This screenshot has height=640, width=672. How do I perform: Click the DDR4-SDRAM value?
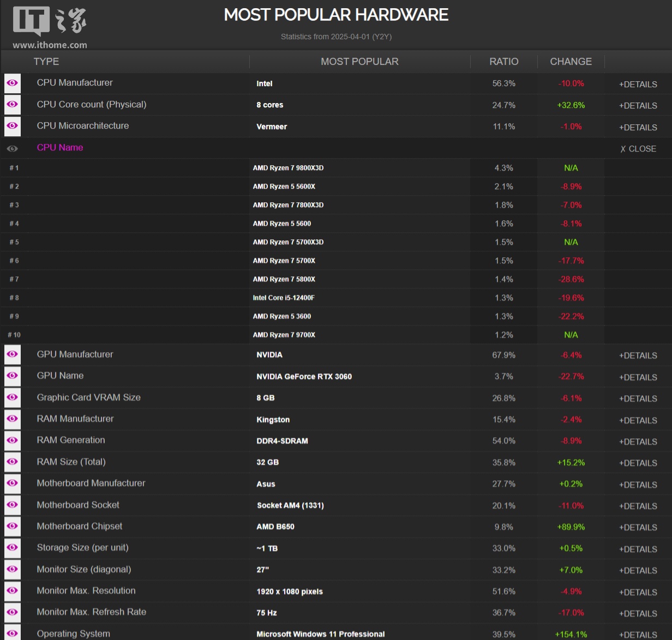(282, 440)
